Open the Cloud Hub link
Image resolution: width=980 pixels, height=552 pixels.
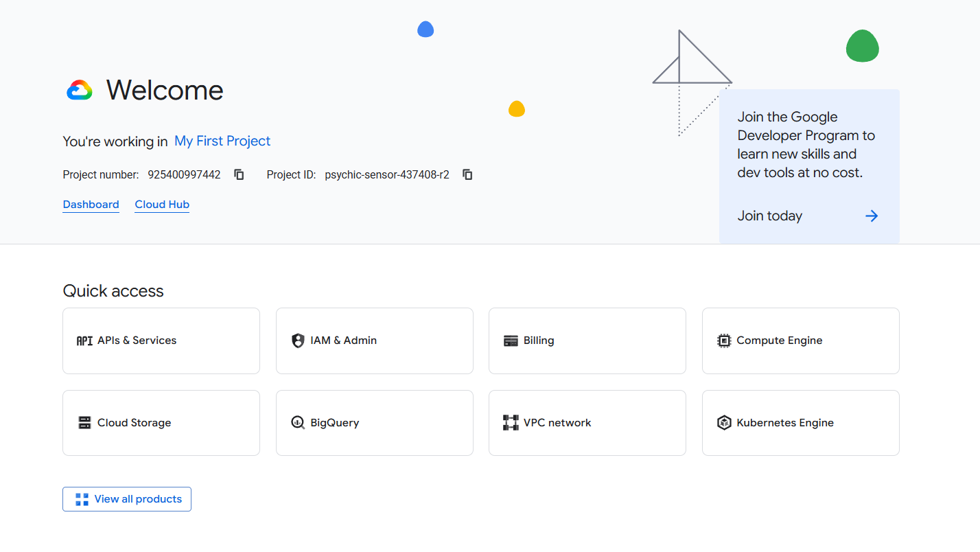pyautogui.click(x=162, y=205)
